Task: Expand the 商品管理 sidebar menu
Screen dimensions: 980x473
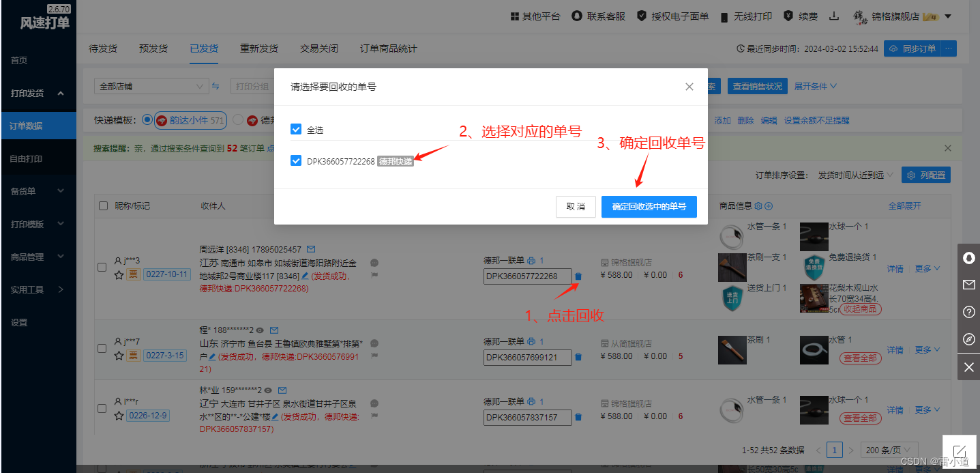Action: coord(38,257)
